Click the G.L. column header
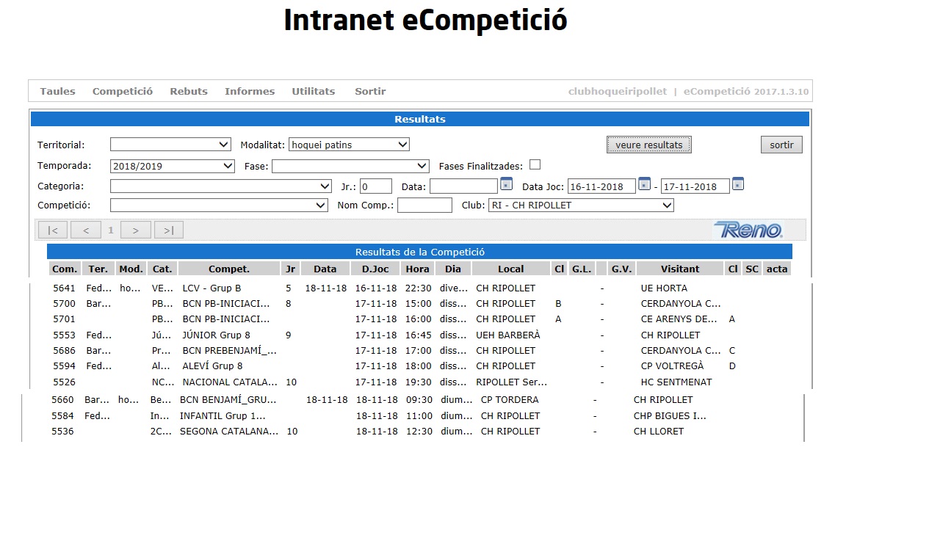 582,269
